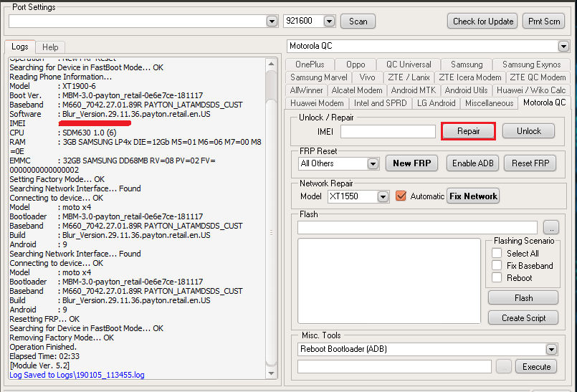
Task: Click the 'Resetting FRP... OK' log line
Action: [44, 319]
